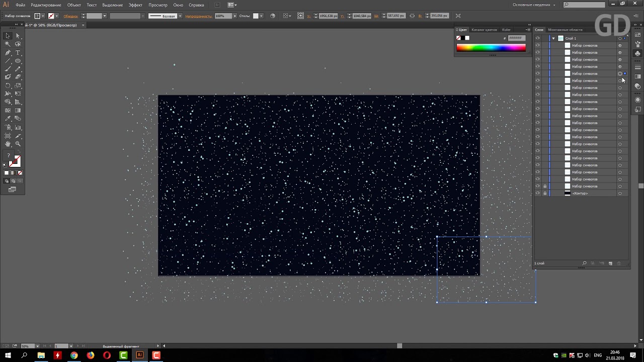
Task: Open the Transparency panel dock icon
Action: click(638, 86)
